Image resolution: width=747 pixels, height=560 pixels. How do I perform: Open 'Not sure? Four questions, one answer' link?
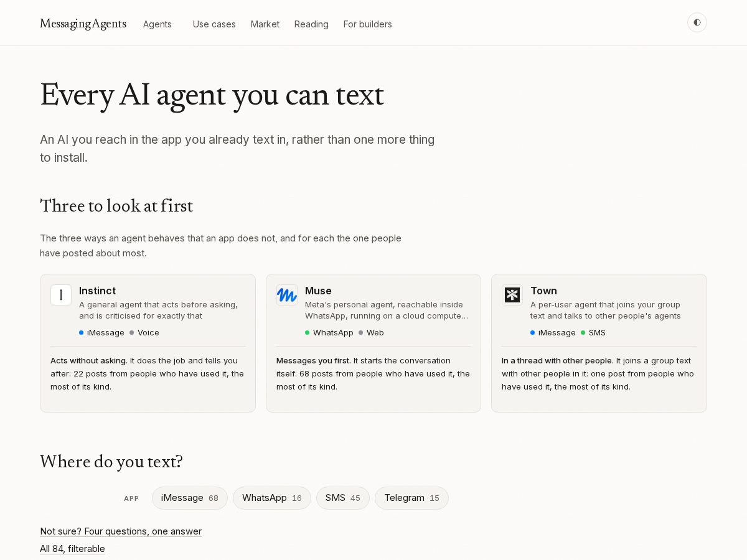tap(121, 531)
